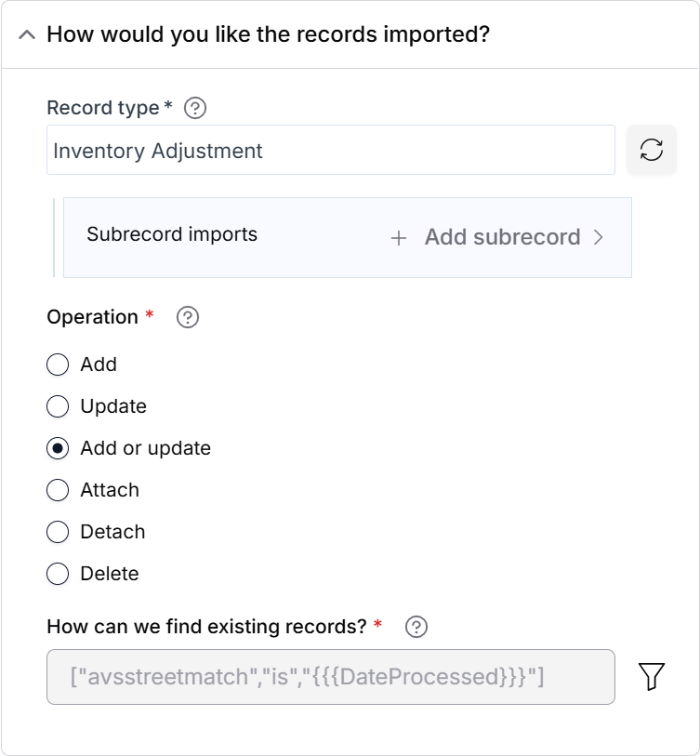This screenshot has height=756, width=700.
Task: Select the Update operation radio button
Action: click(x=58, y=406)
